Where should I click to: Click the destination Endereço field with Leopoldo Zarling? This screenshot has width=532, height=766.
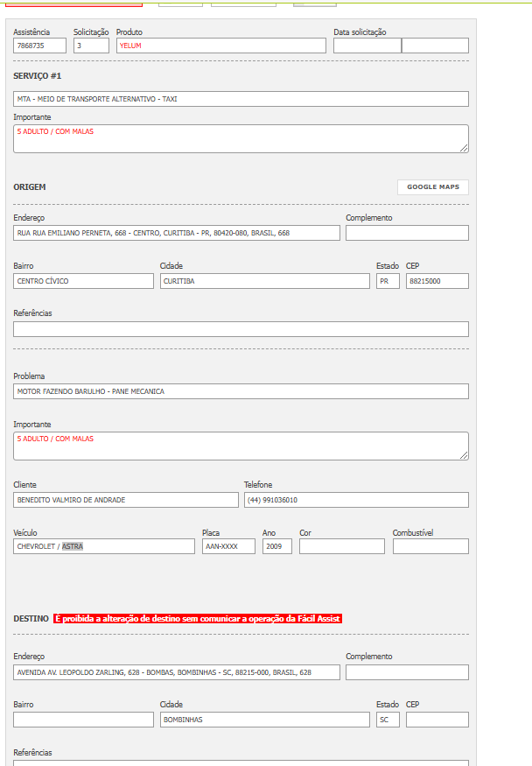pyautogui.click(x=176, y=672)
